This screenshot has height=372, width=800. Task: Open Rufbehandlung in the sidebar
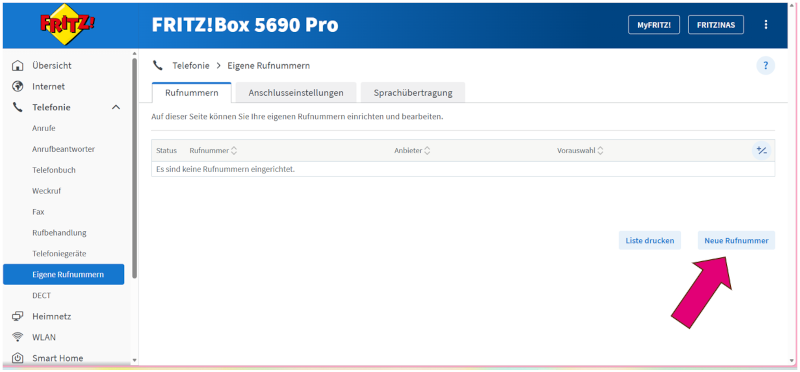point(59,233)
